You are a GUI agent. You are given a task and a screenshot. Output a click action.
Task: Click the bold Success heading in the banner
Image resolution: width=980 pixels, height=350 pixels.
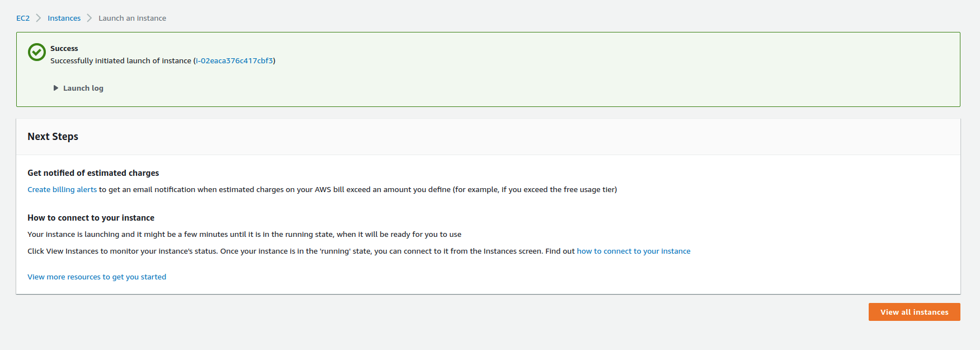64,48
